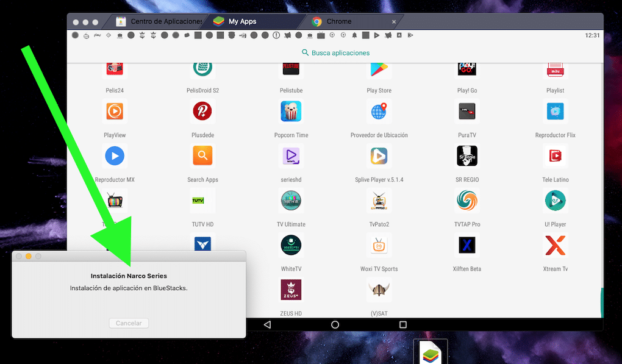Open the Popcorn Time app
622x364 pixels.
[x=291, y=112]
